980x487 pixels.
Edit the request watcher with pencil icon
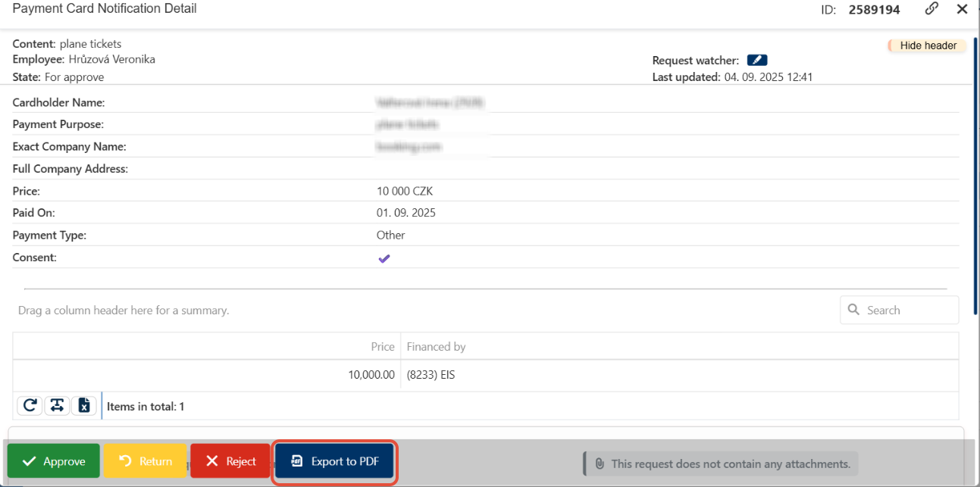tap(757, 61)
